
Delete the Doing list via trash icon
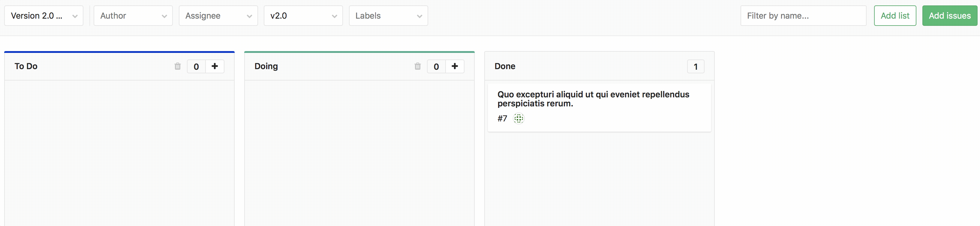point(417,66)
